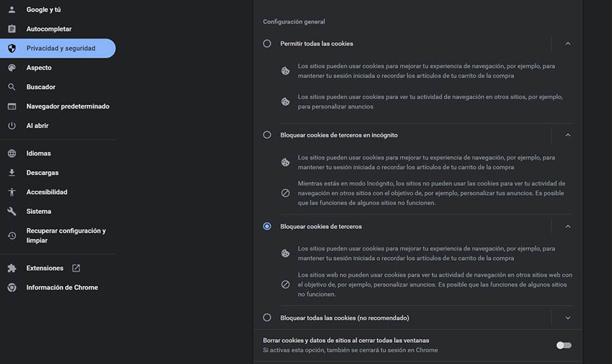Collapse the Permitir todas las cookies section
This screenshot has height=364, width=612.
pos(568,43)
